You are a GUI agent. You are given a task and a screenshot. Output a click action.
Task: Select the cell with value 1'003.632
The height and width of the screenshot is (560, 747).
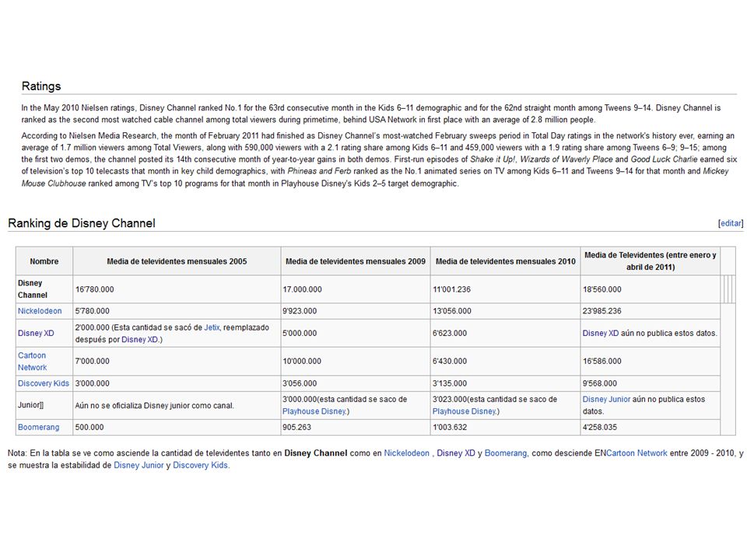[x=506, y=428]
